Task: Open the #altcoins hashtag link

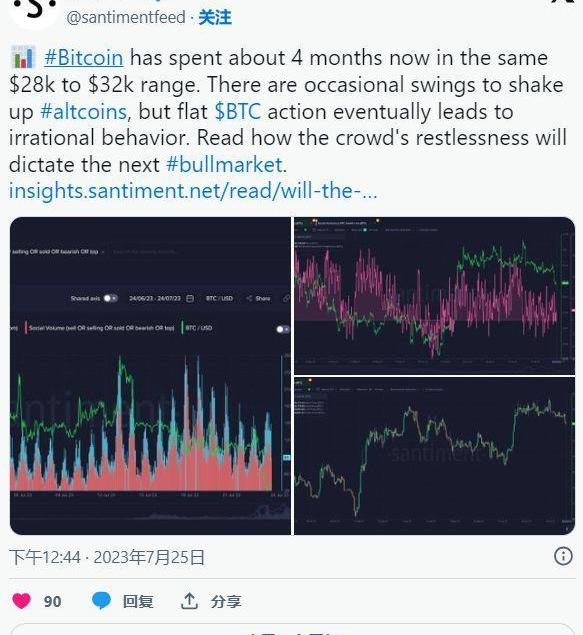Action: point(83,111)
